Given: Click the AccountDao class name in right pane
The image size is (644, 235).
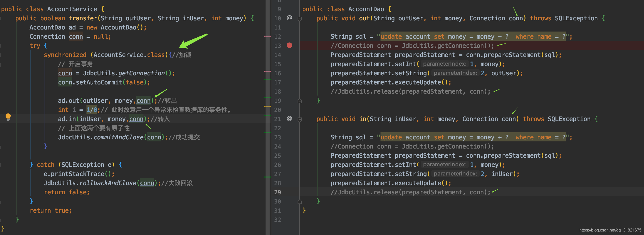Looking at the screenshot, I should point(366,9).
